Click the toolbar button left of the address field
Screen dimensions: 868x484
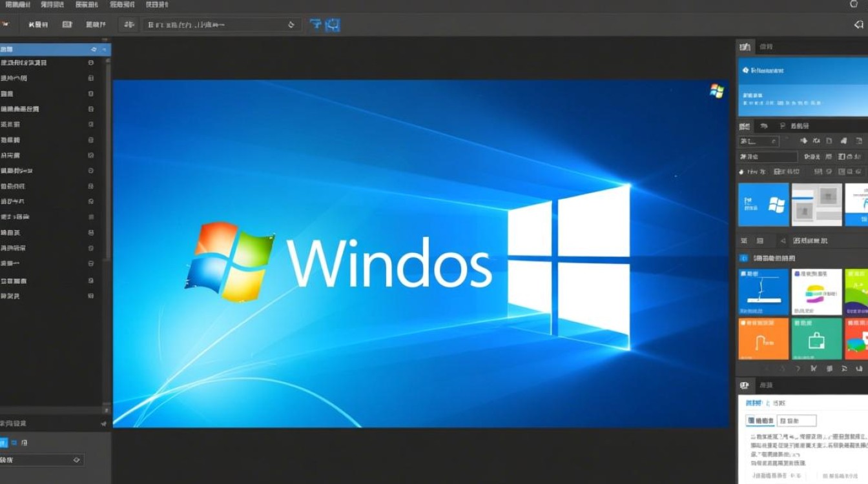click(x=129, y=24)
